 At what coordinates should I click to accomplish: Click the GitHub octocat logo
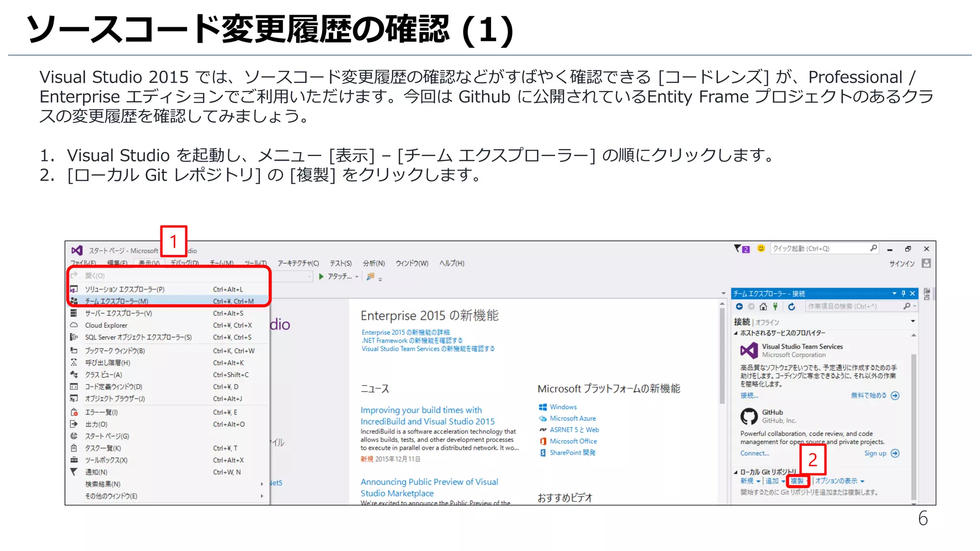(749, 416)
